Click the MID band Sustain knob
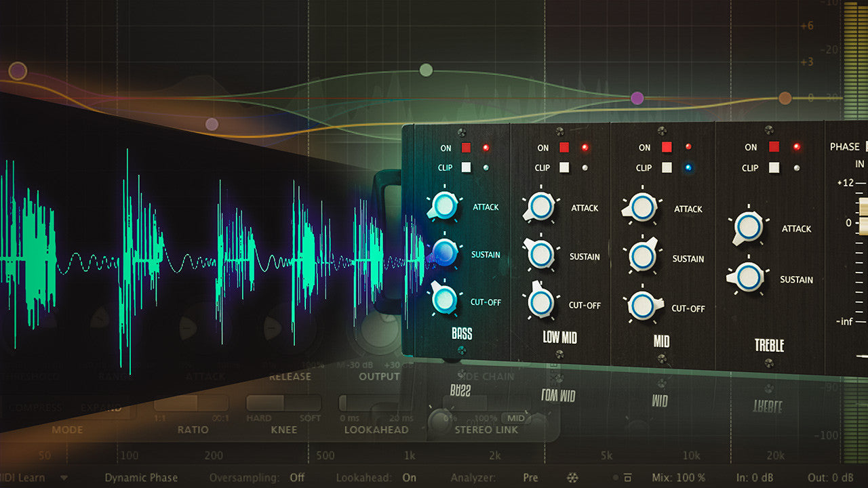 coord(642,256)
